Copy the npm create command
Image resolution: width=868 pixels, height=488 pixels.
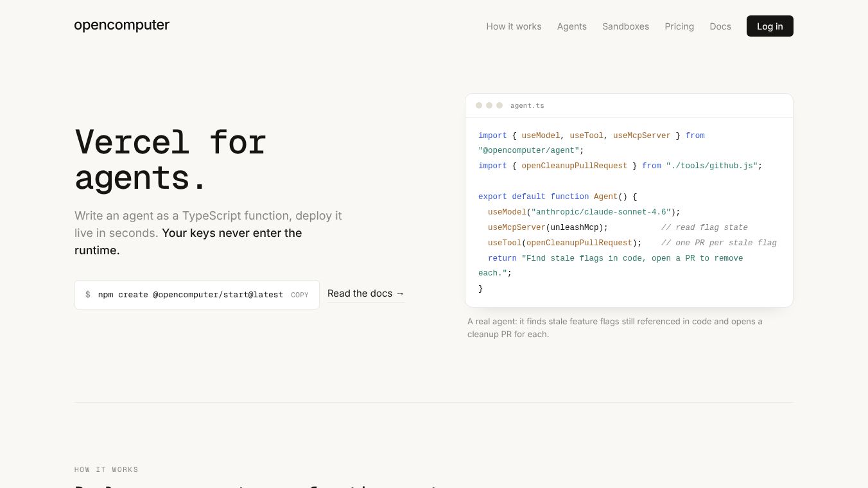300,295
